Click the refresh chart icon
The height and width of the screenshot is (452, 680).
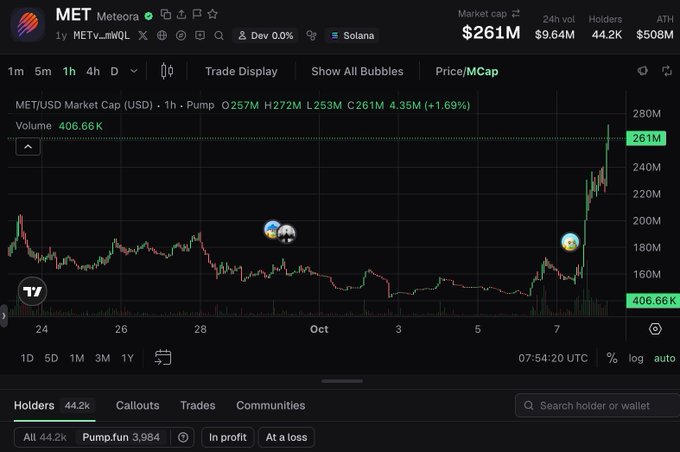coord(667,71)
